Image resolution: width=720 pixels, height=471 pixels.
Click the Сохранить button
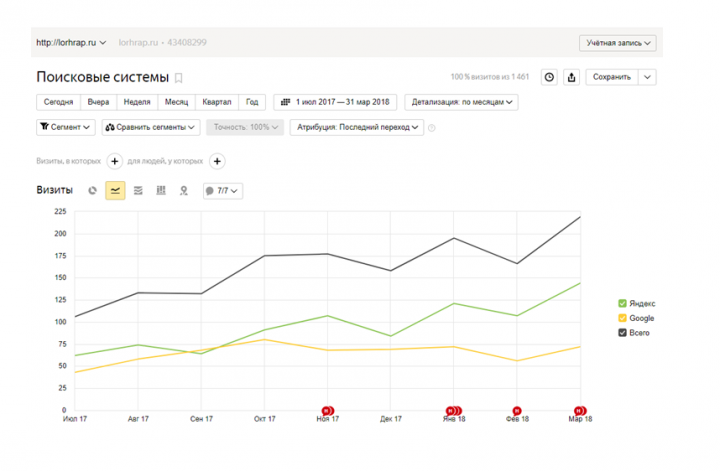[612, 77]
